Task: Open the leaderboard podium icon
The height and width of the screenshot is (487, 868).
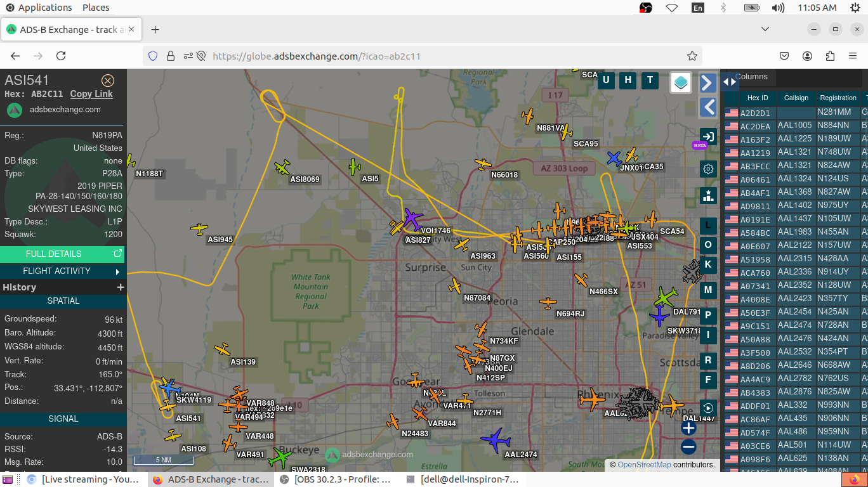Action: pos(708,195)
